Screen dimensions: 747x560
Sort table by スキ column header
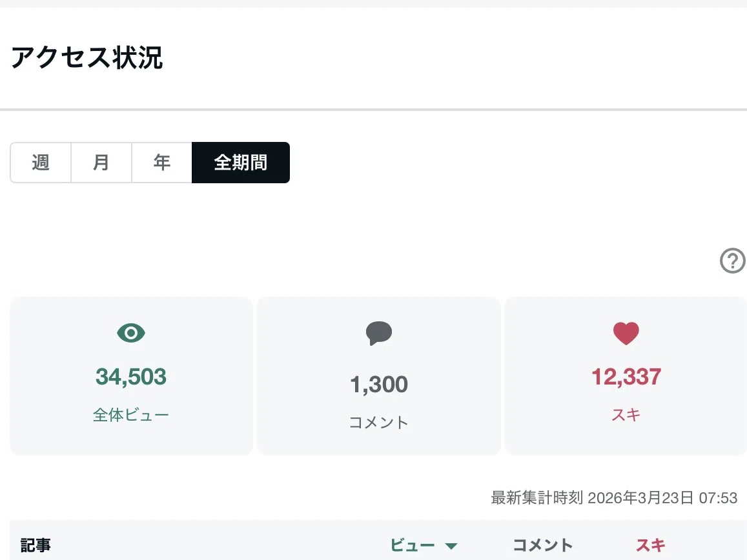pos(650,545)
